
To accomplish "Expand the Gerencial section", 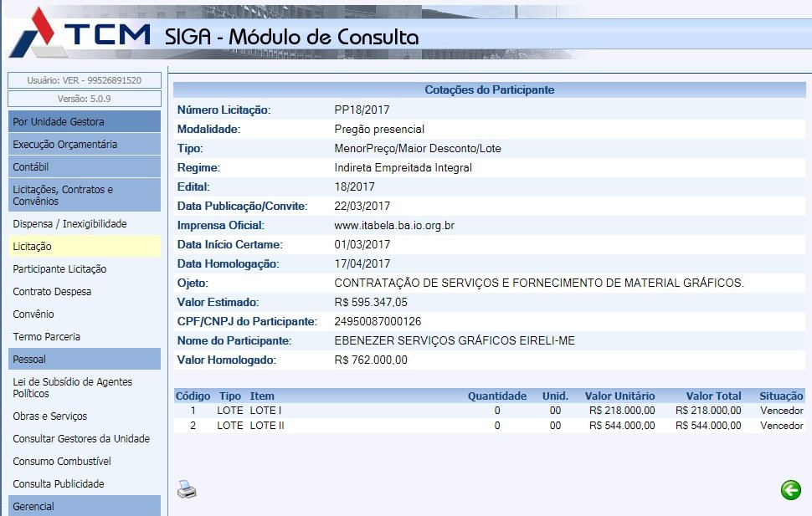I will [x=84, y=506].
